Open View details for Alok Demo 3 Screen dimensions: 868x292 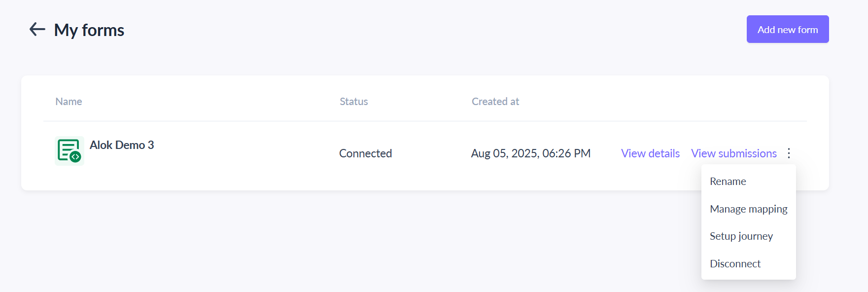point(650,153)
